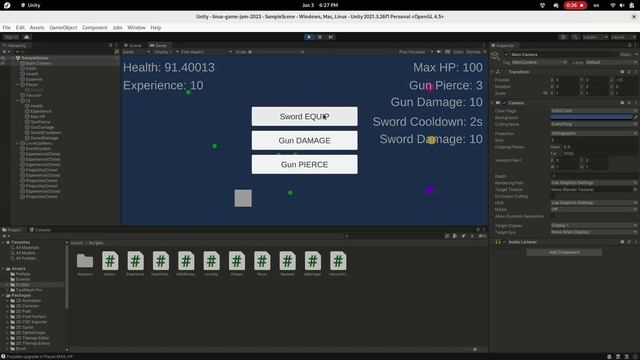This screenshot has height=360, width=640.
Task: Click the cloud services icon
Action: pos(27,37)
